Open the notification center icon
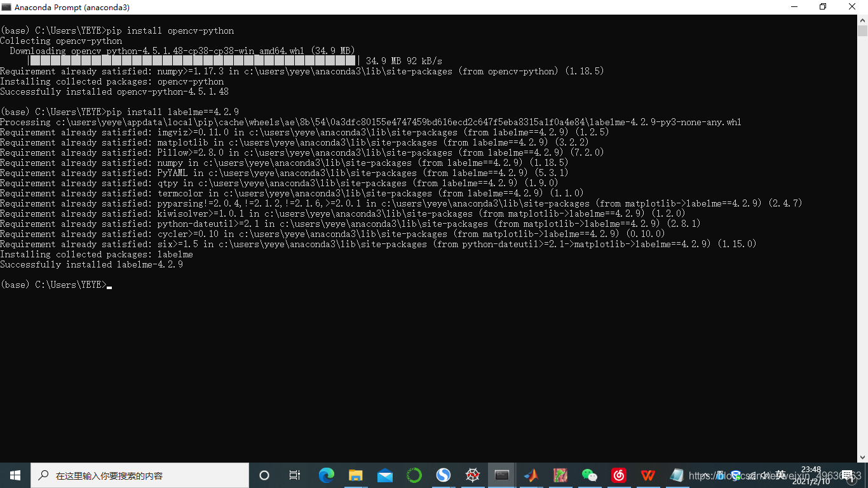The height and width of the screenshot is (488, 868). click(849, 475)
